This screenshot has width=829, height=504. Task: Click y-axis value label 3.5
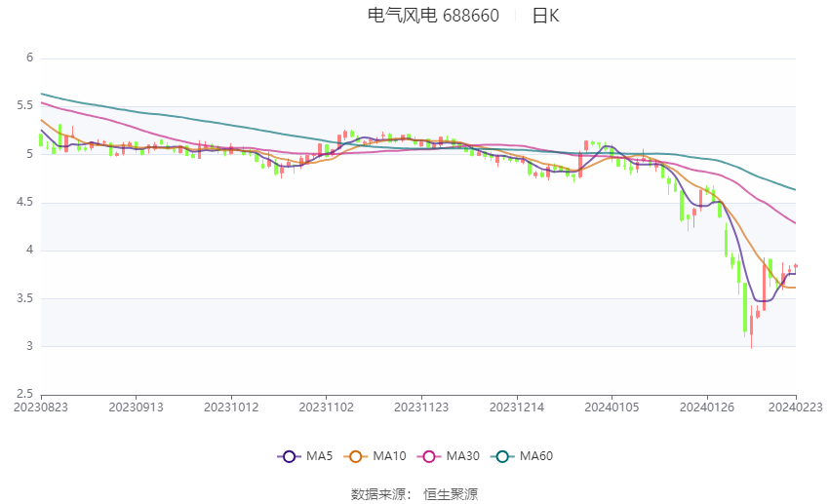(x=24, y=298)
